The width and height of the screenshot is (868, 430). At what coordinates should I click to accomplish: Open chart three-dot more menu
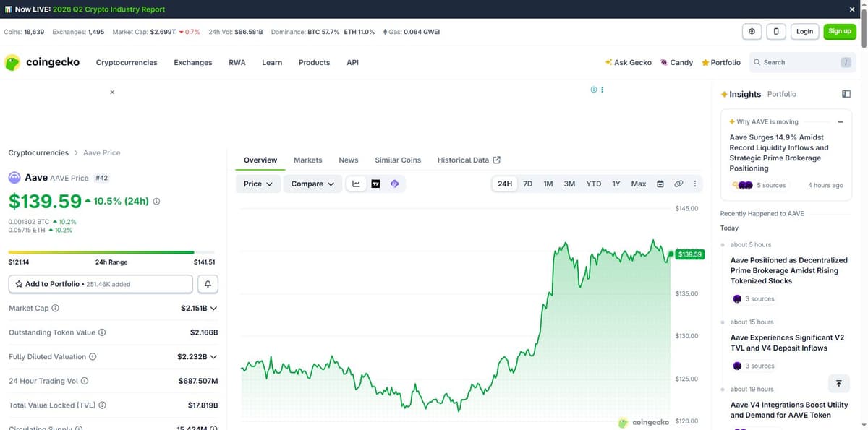(695, 184)
